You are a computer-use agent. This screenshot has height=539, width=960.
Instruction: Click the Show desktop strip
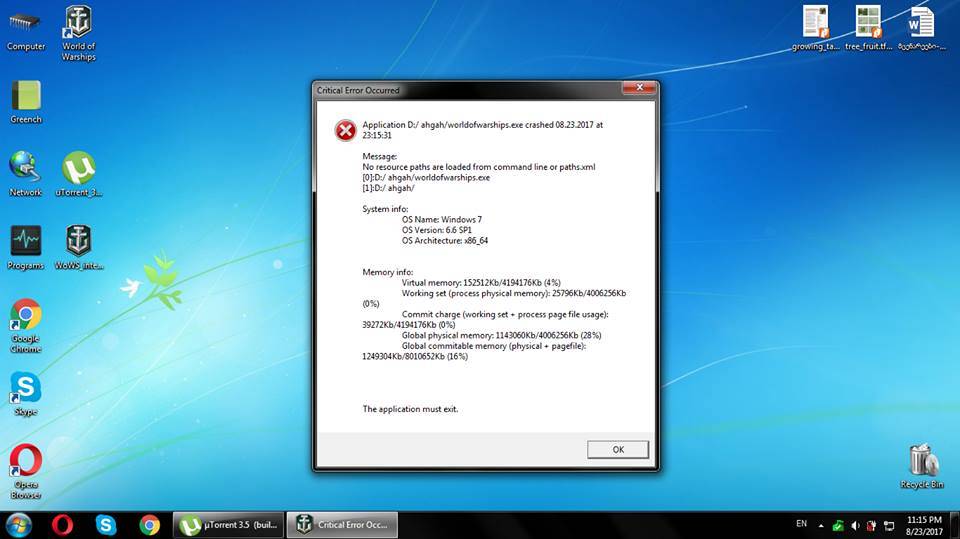point(956,525)
